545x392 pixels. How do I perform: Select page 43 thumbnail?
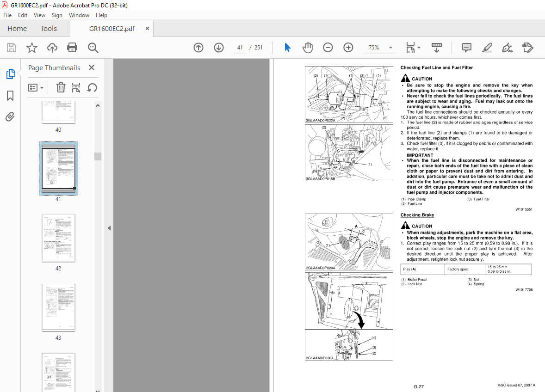(x=58, y=307)
